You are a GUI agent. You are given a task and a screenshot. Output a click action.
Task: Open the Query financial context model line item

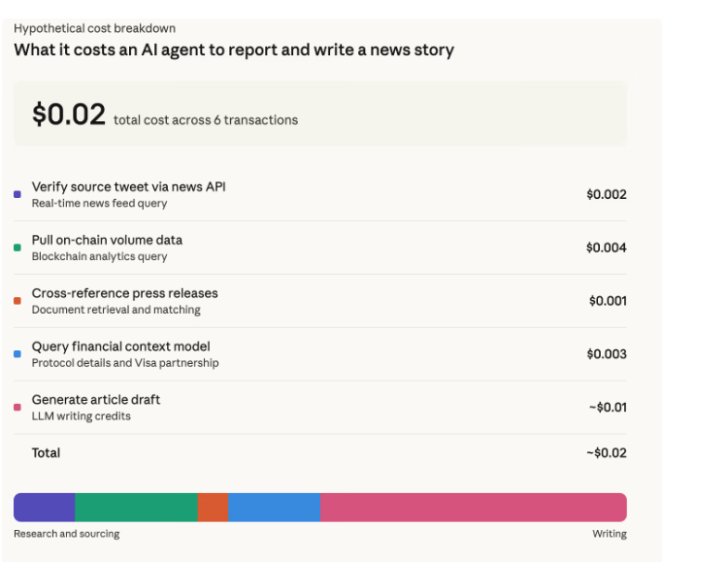(120, 347)
